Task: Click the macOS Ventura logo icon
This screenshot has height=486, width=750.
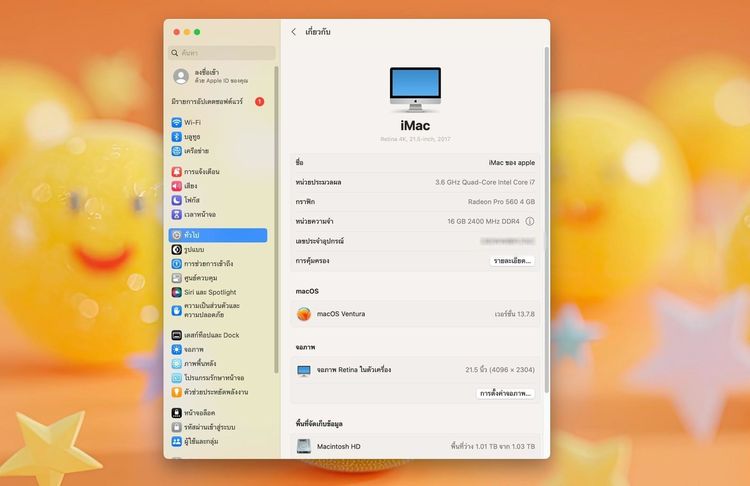Action: tap(304, 314)
